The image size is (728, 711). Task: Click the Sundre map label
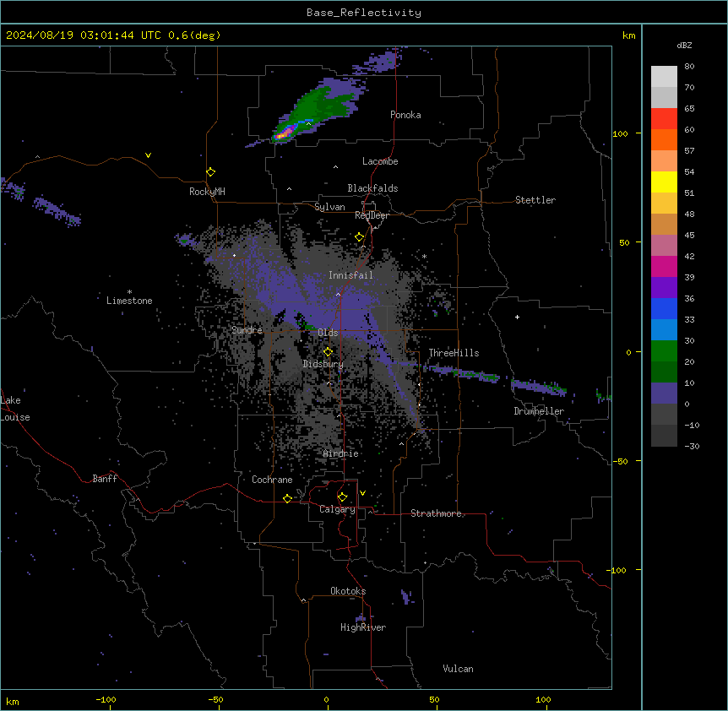[x=247, y=330]
